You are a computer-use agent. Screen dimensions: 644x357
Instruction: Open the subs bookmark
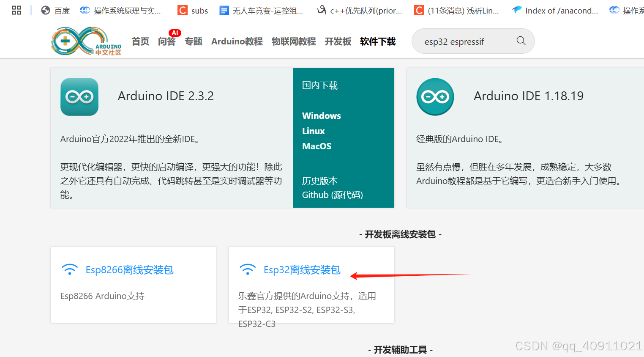click(193, 10)
